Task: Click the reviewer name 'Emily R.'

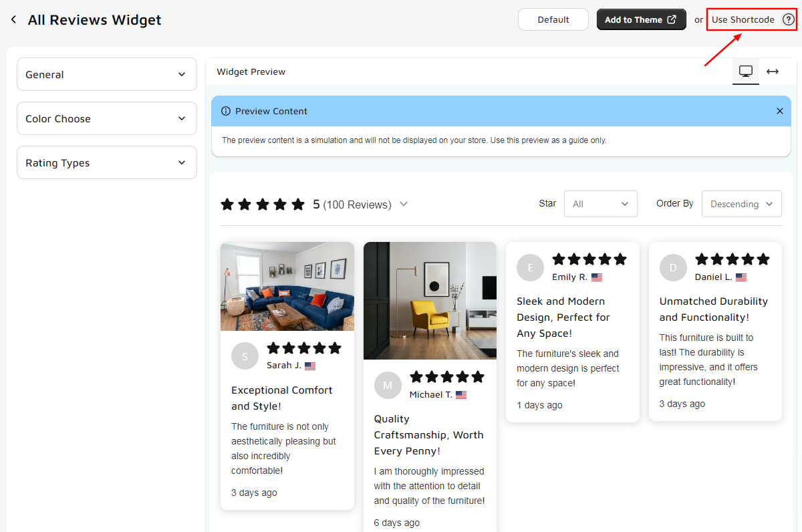Action: pyautogui.click(x=570, y=277)
